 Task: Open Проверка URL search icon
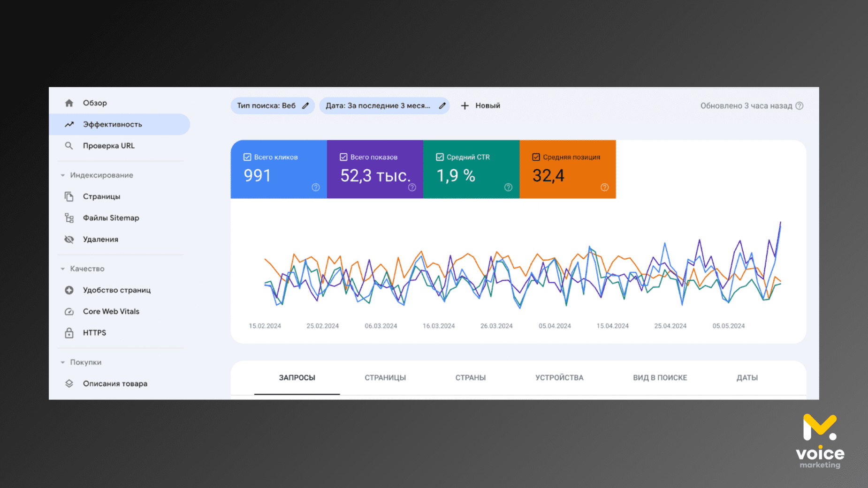coord(69,146)
